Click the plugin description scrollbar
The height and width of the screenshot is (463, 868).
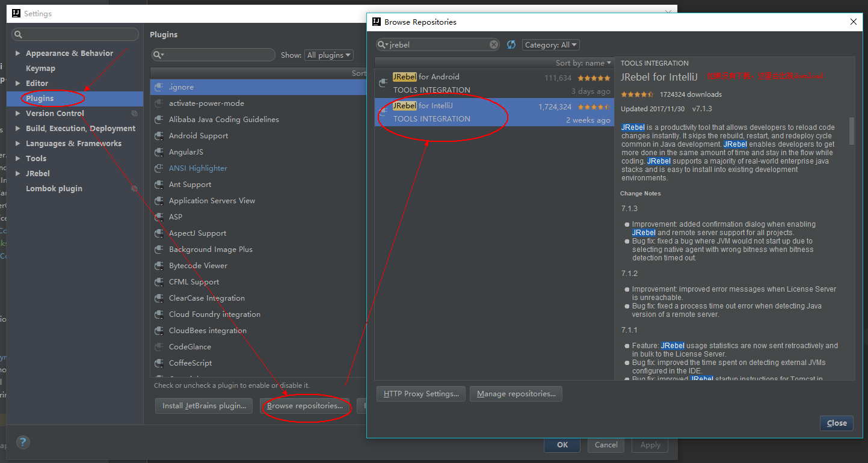[x=851, y=130]
